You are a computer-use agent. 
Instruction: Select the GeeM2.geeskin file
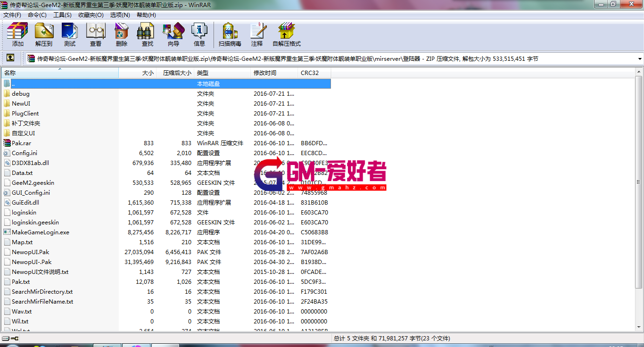33,182
